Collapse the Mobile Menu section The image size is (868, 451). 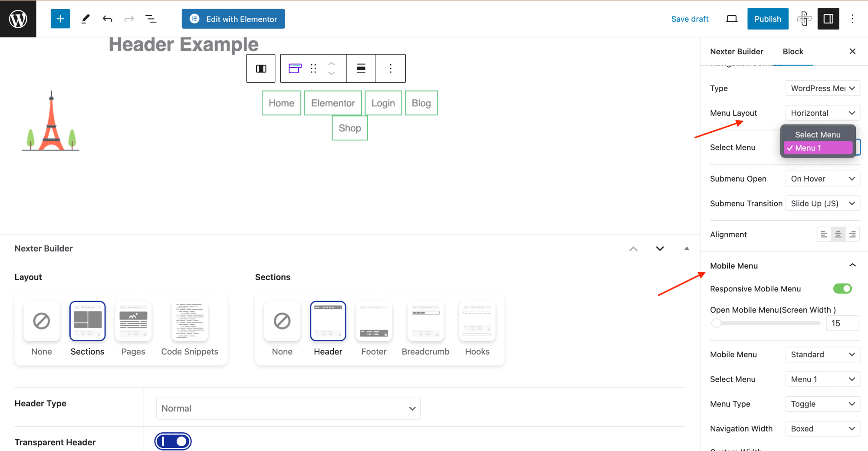point(852,265)
